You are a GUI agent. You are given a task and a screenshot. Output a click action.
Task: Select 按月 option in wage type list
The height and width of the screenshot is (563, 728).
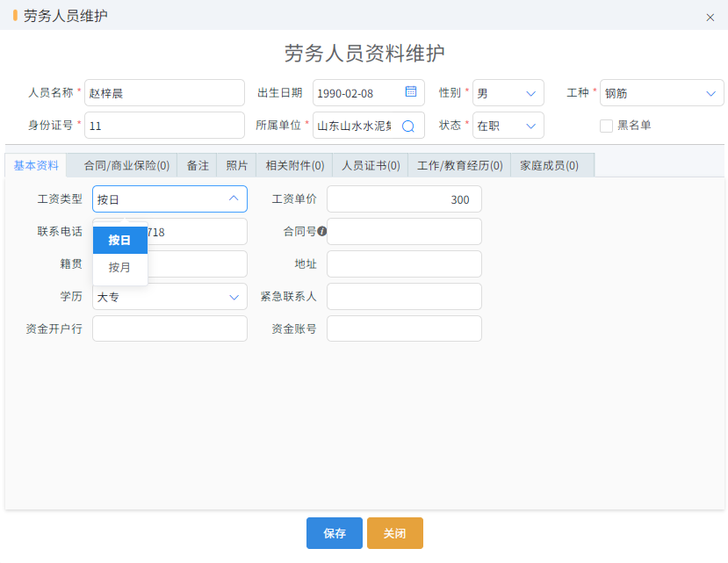tap(119, 268)
